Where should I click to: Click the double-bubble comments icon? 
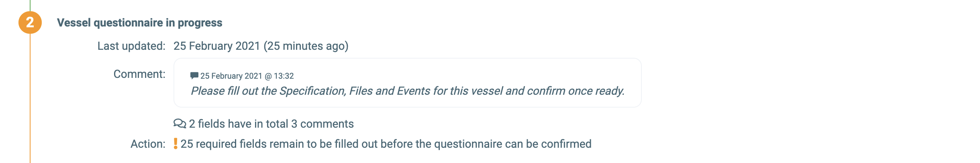180,124
